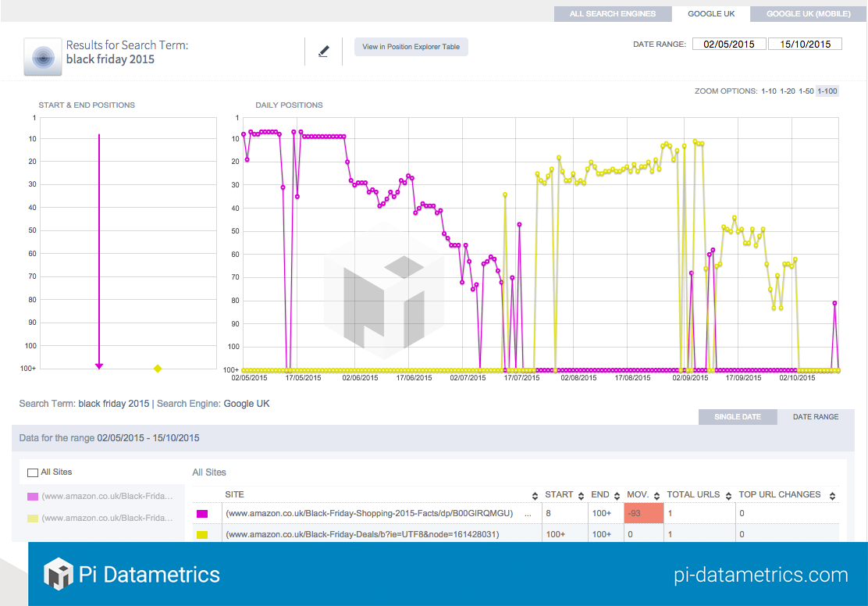Screen dimensions: 868x606
Task: Open the GOOGLE UK (MOBILE) tab
Action: [808, 14]
